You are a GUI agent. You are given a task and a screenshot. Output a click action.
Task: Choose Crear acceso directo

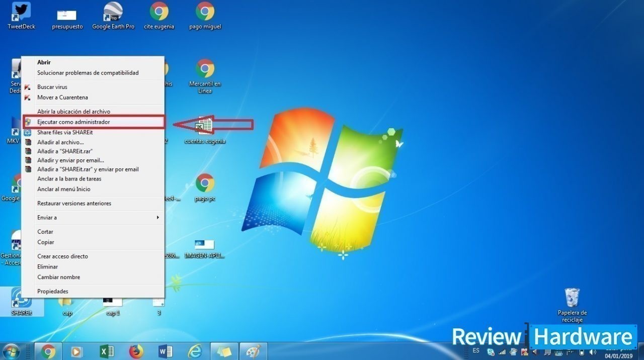point(94,256)
